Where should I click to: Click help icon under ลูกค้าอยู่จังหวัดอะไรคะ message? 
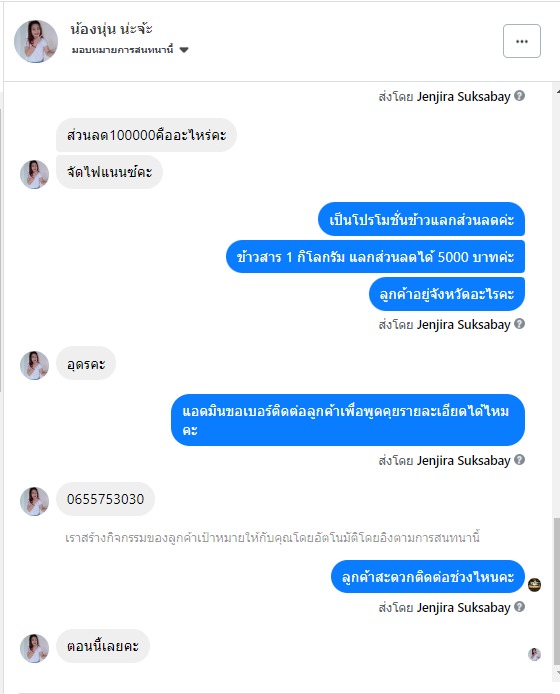pyautogui.click(x=520, y=324)
